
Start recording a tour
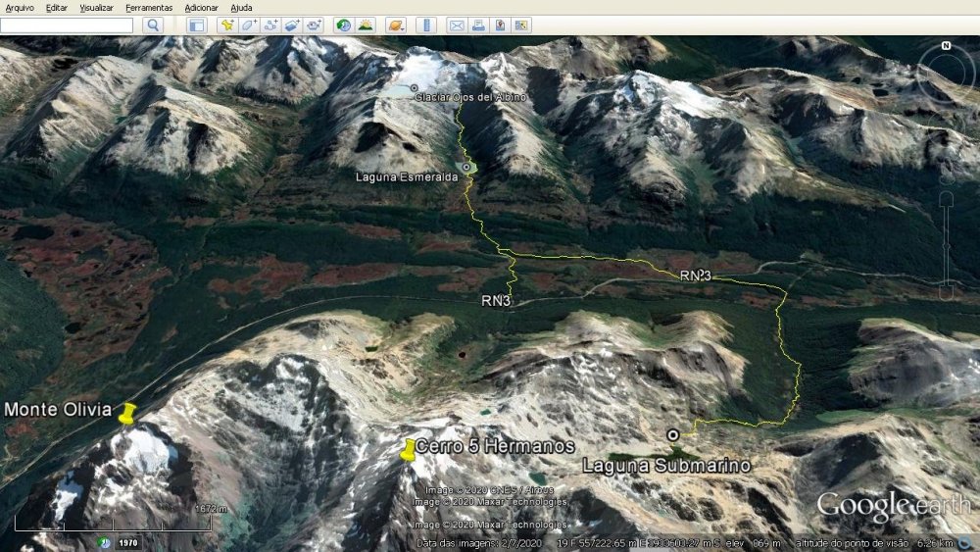coord(314,25)
